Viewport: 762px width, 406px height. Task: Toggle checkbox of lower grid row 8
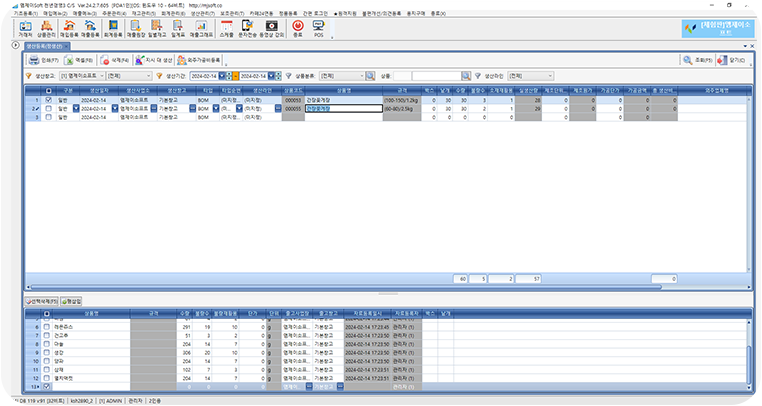pos(47,344)
